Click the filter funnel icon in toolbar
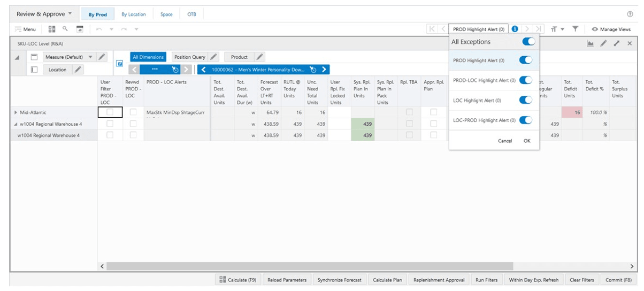 576,29
